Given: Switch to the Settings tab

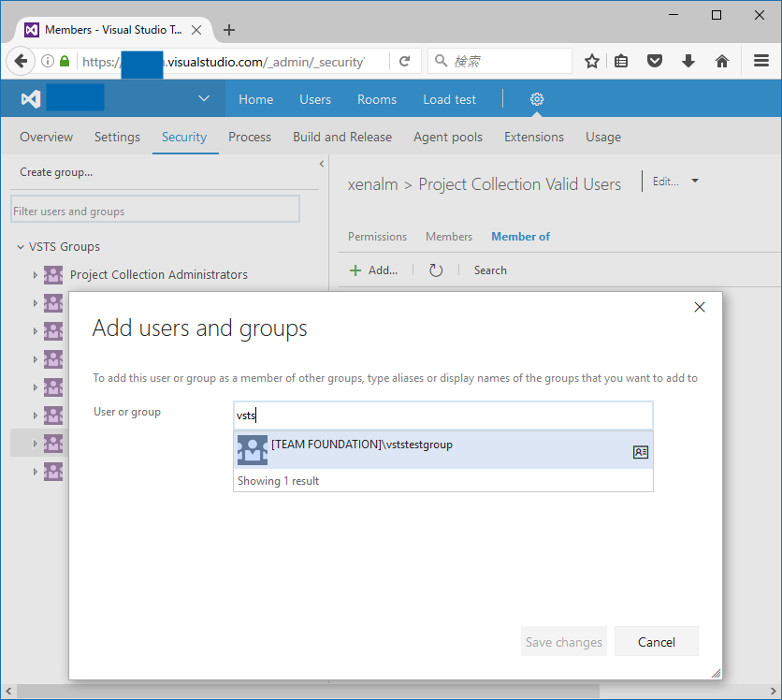Looking at the screenshot, I should [x=117, y=137].
